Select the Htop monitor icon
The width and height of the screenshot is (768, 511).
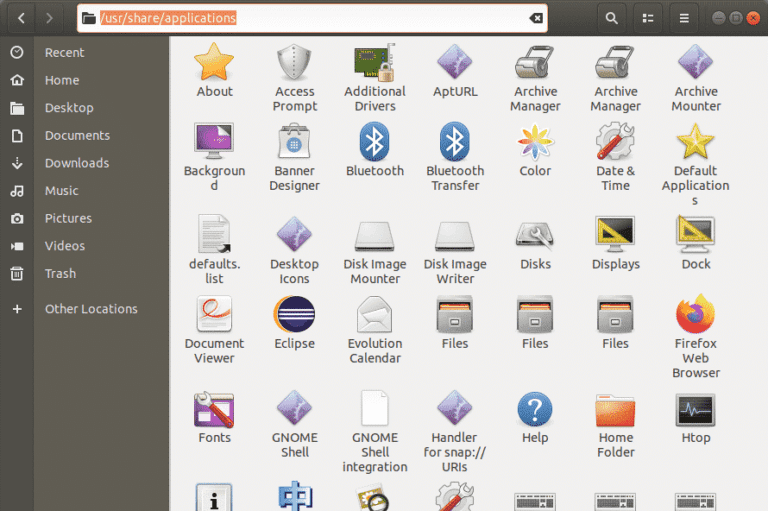696,410
